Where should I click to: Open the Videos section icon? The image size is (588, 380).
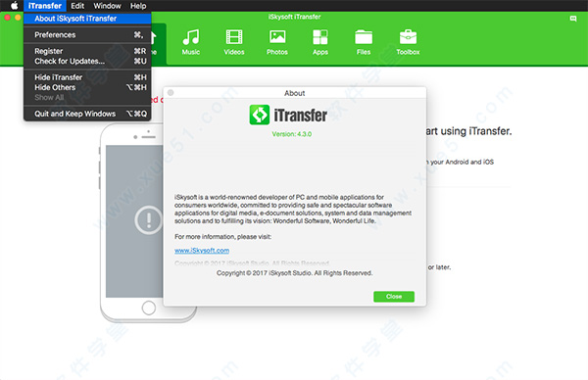[234, 37]
